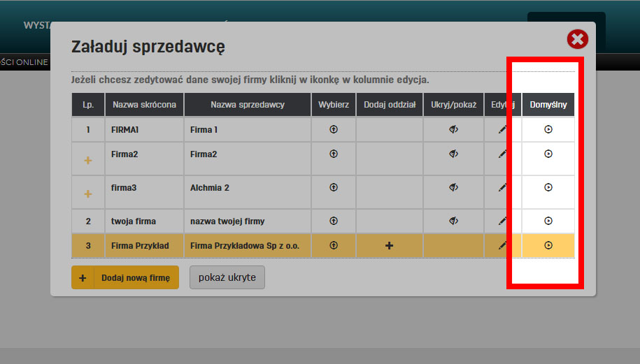Hide FIRMA1 using the eye icon
The image size is (640, 364).
click(453, 129)
